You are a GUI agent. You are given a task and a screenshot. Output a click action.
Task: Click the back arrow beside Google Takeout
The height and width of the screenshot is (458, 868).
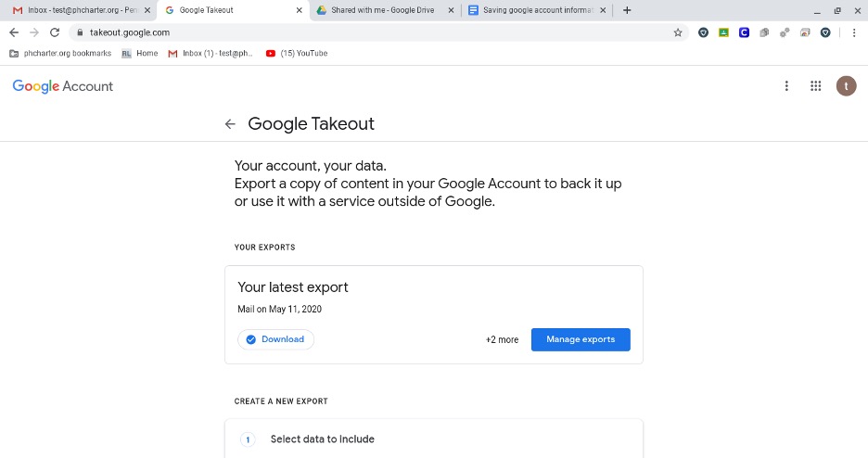click(230, 124)
